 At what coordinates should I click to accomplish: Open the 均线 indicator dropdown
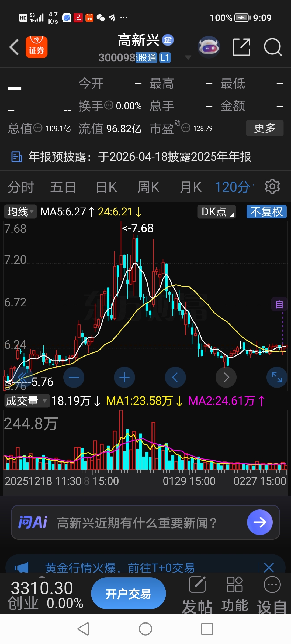(x=20, y=212)
